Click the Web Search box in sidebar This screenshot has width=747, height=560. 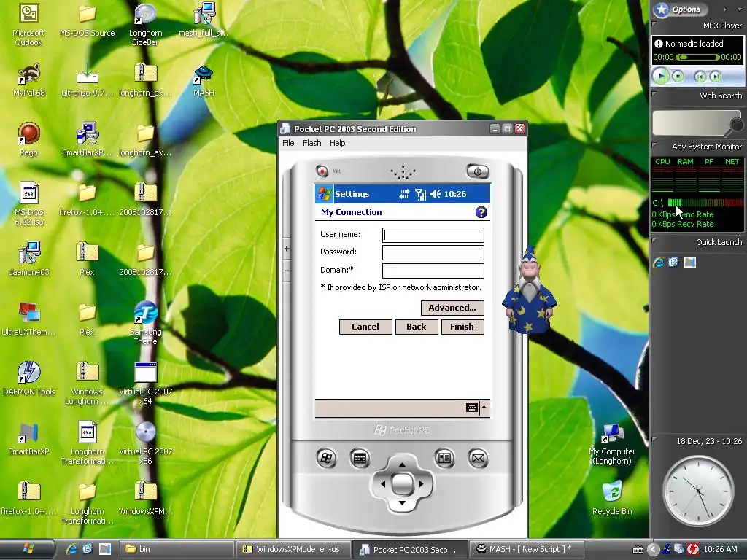pyautogui.click(x=691, y=122)
